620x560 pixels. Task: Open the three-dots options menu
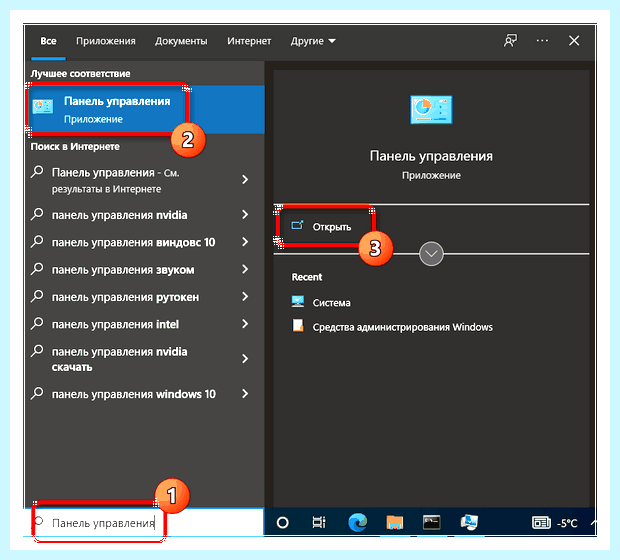click(542, 40)
